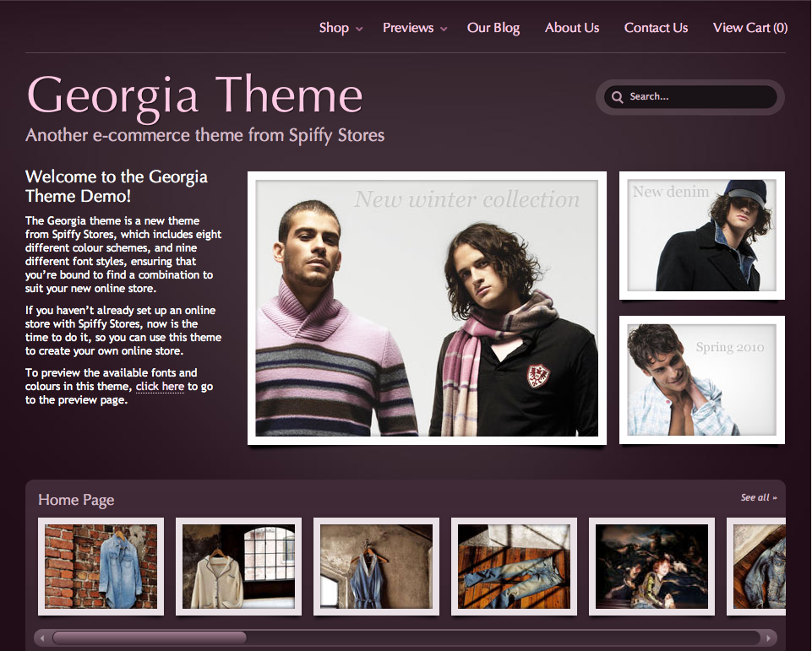Open the New winter collection banner
Screen dimensions: 812x651
(x=427, y=308)
